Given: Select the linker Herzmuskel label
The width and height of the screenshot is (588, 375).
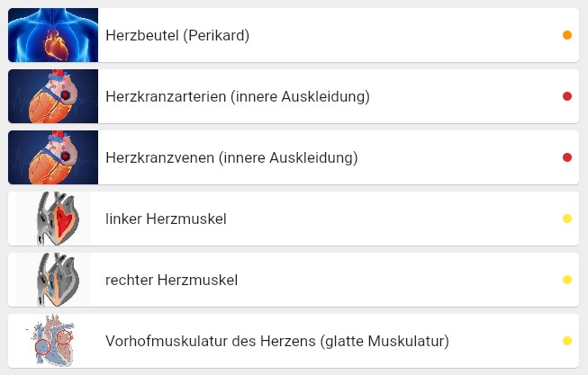Looking at the screenshot, I should [x=166, y=219].
